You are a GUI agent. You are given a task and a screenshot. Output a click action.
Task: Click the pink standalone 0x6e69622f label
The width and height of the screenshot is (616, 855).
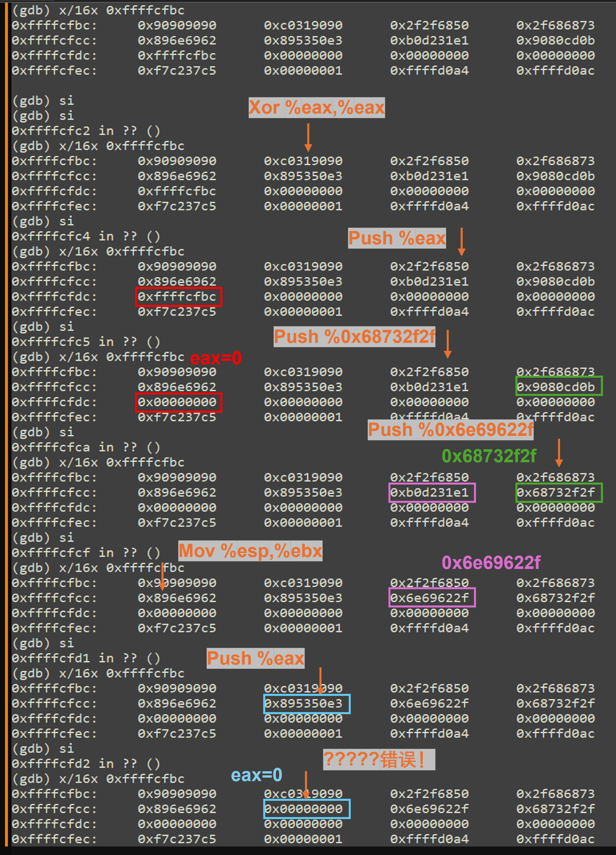pos(491,563)
